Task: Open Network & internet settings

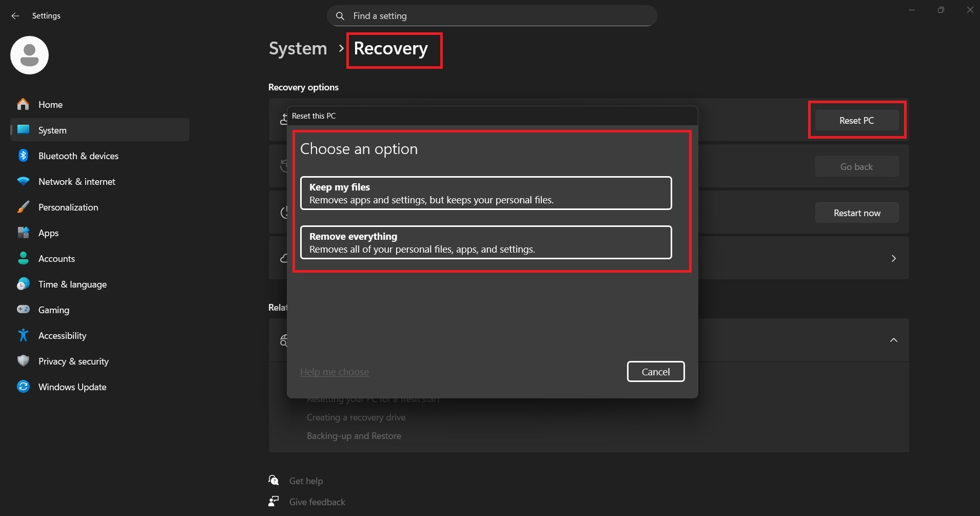Action: tap(76, 181)
